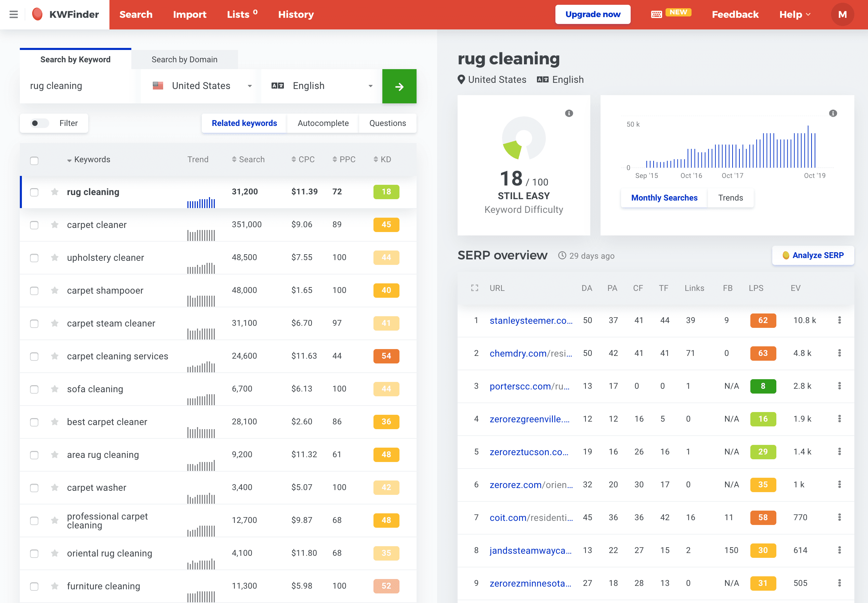Image resolution: width=868 pixels, height=603 pixels.
Task: Click the keyboard shortcuts icon
Action: coord(657,14)
